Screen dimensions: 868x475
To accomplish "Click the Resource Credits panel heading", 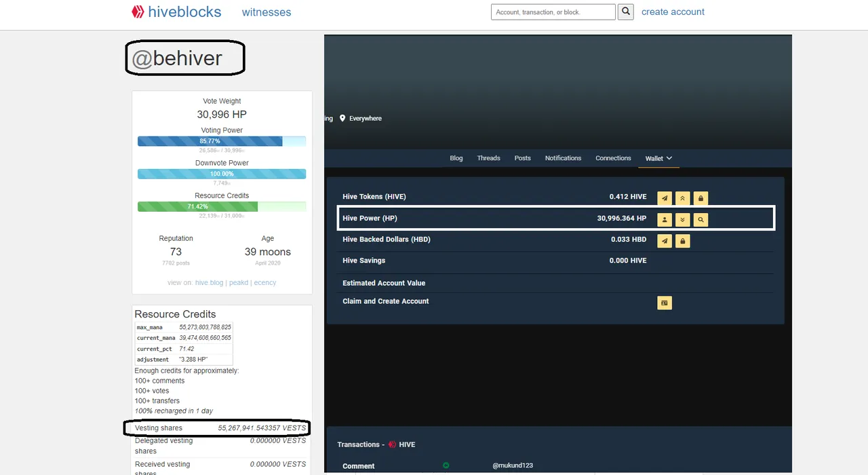I will pyautogui.click(x=175, y=314).
